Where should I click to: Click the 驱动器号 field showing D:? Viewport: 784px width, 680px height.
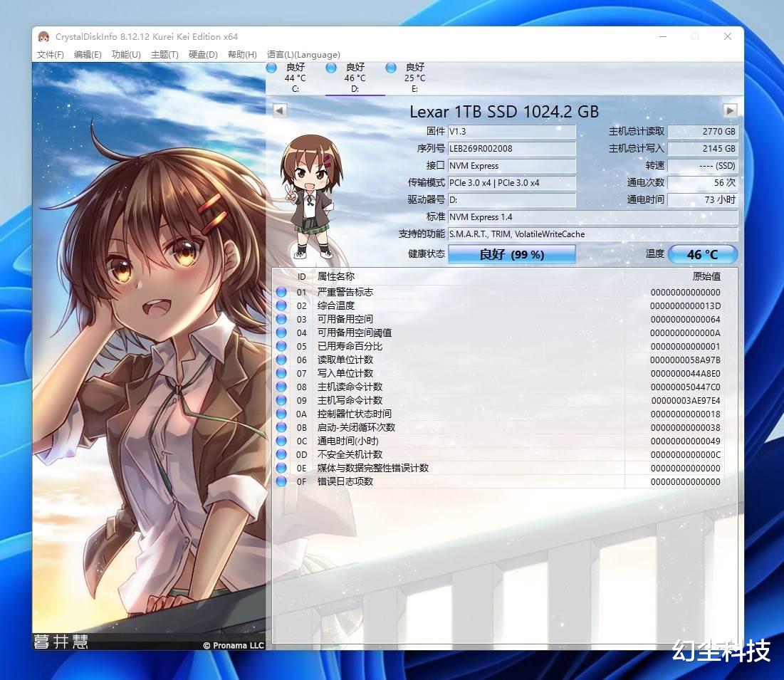tap(511, 199)
